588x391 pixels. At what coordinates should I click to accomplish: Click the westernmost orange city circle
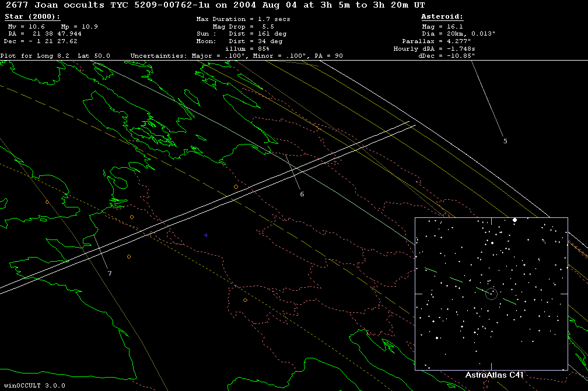(47, 202)
